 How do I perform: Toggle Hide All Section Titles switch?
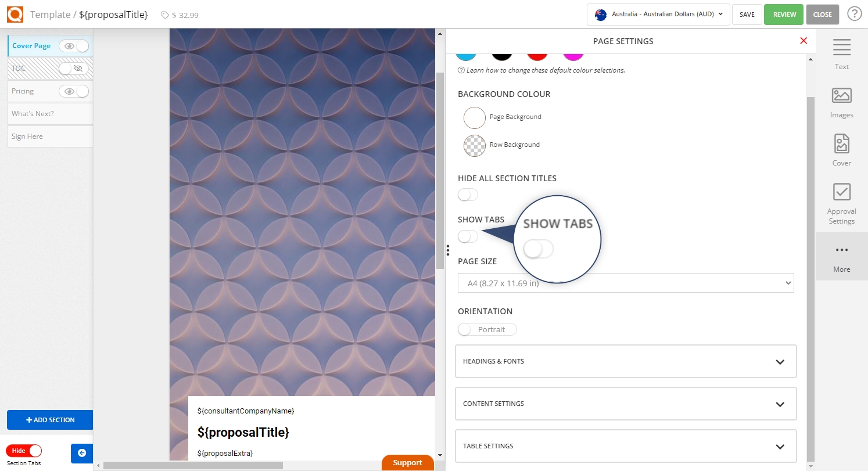pos(468,195)
